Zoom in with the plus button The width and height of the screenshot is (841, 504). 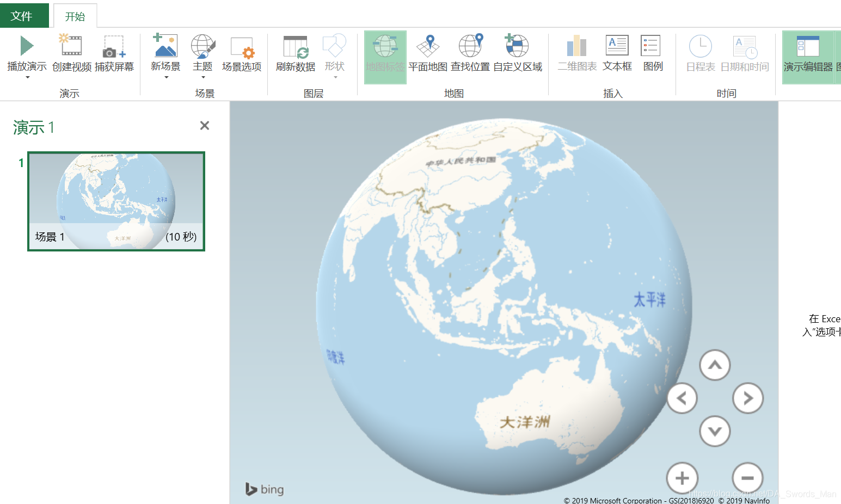point(682,478)
